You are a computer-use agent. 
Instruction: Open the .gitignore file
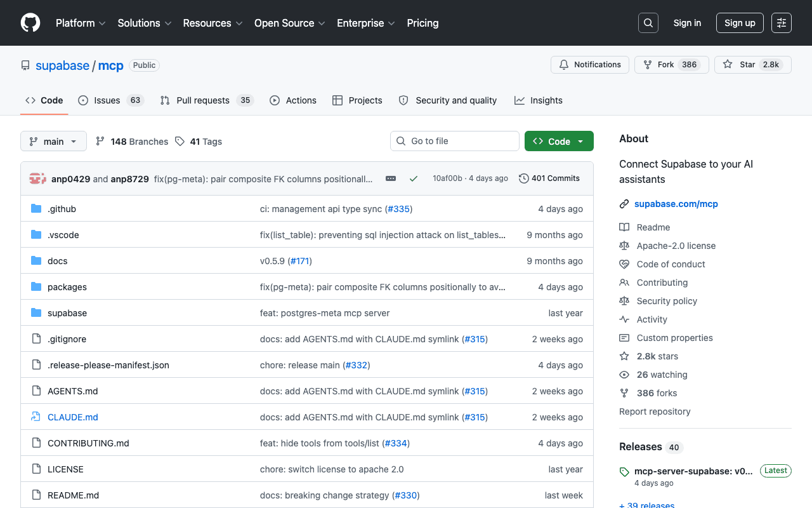click(67, 339)
